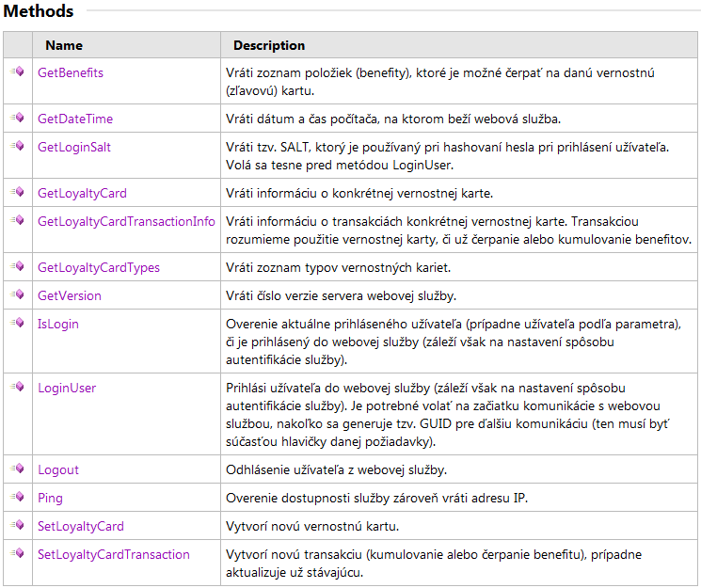Click the method icon next to GetDateTime

17,119
